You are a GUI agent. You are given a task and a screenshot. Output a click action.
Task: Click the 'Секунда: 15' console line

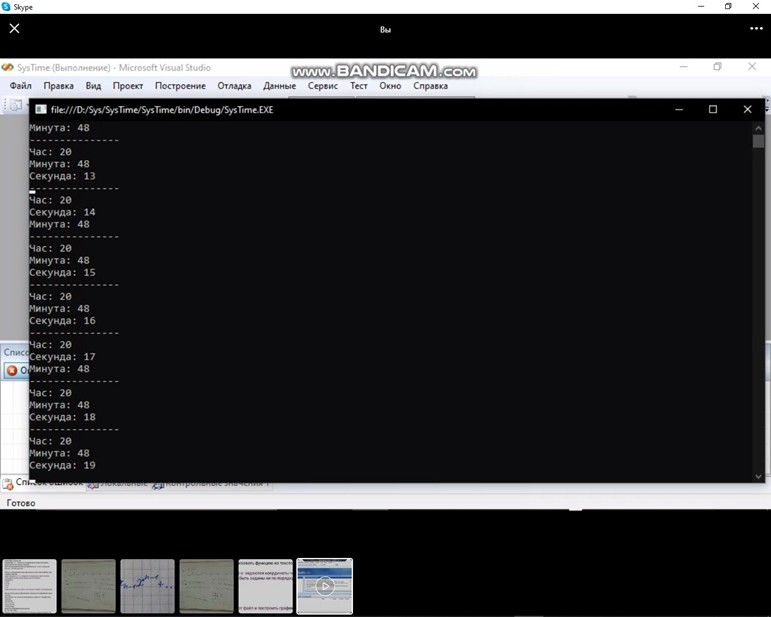pos(62,272)
